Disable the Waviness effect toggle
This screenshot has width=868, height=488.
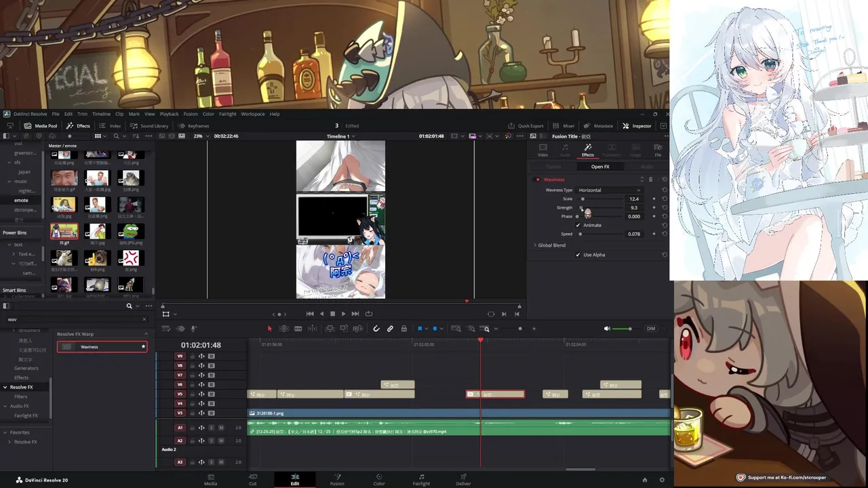pos(538,180)
